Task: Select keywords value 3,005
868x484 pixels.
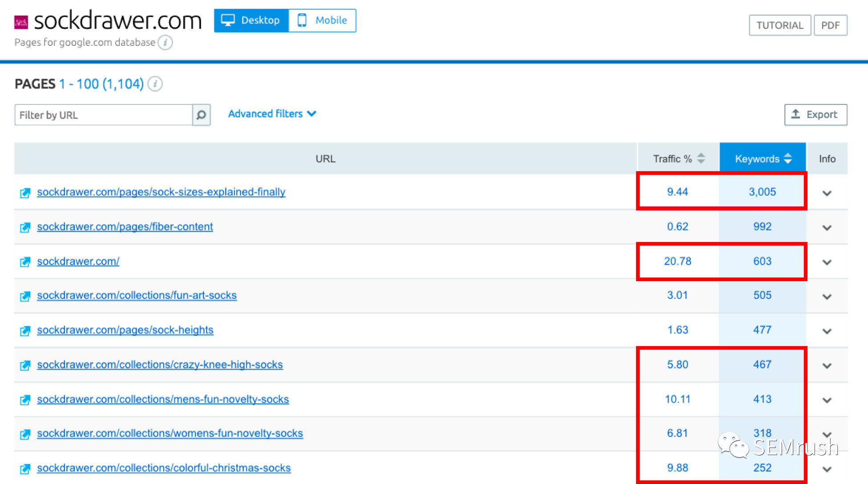Action: coord(762,192)
